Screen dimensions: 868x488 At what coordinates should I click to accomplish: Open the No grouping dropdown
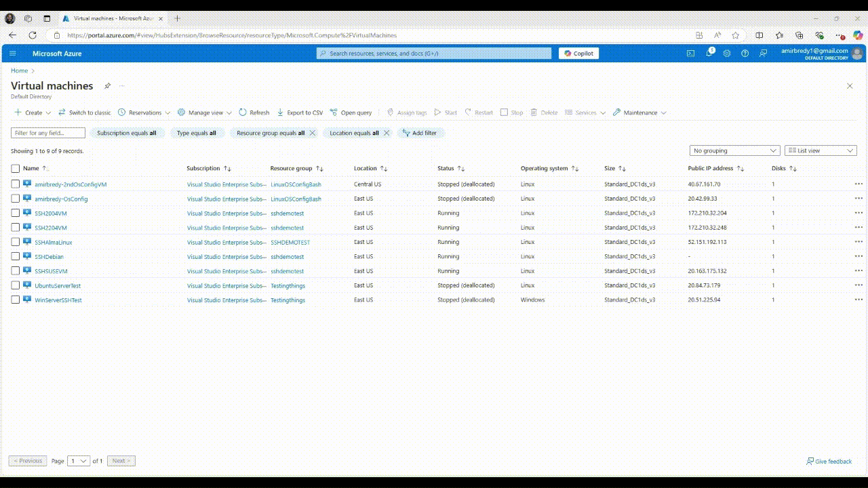(x=734, y=150)
